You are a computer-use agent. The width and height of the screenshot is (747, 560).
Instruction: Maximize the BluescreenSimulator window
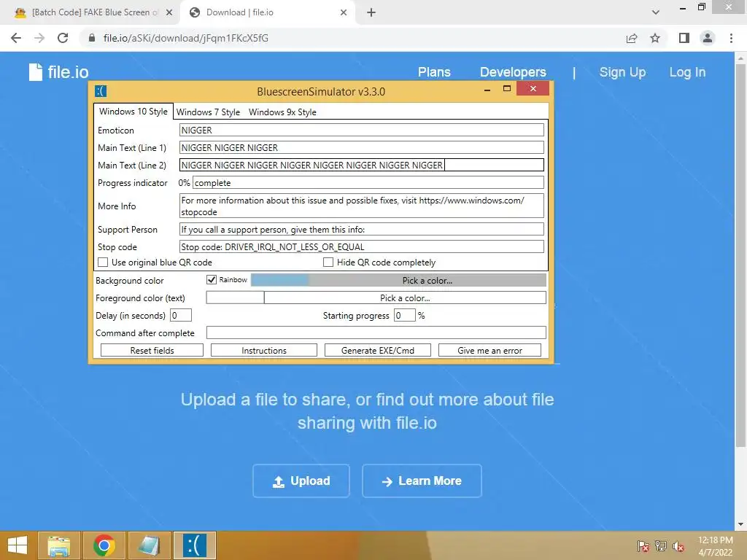[x=507, y=88]
